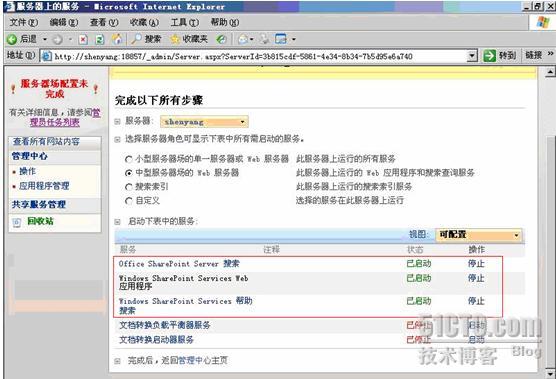556x379 pixels.
Task: Click 文档转换负载平衡器服务 row name
Action: [165, 325]
